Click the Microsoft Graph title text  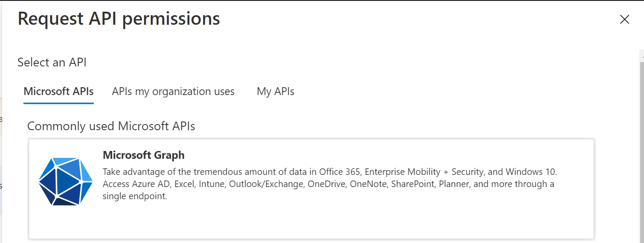[143, 155]
